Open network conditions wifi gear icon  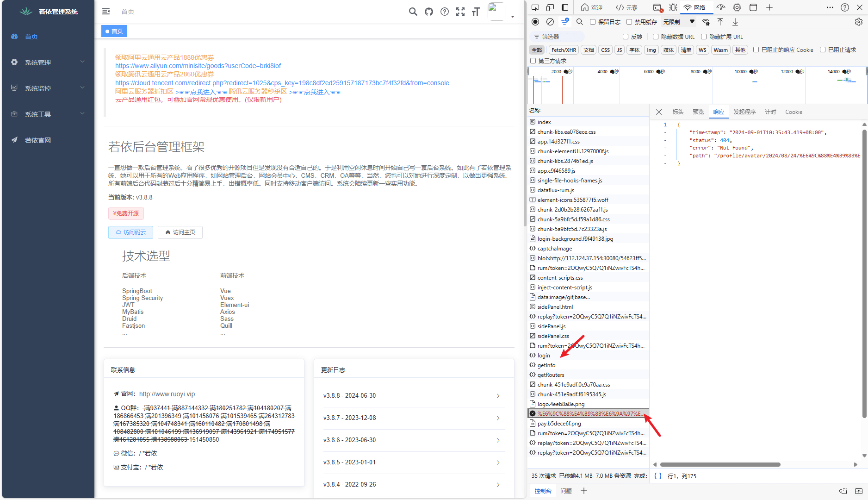[706, 22]
